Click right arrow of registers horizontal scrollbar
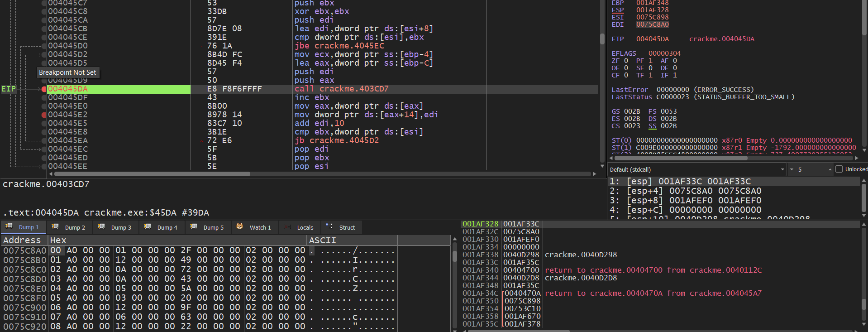Image resolution: width=868 pixels, height=332 pixels. tap(856, 158)
